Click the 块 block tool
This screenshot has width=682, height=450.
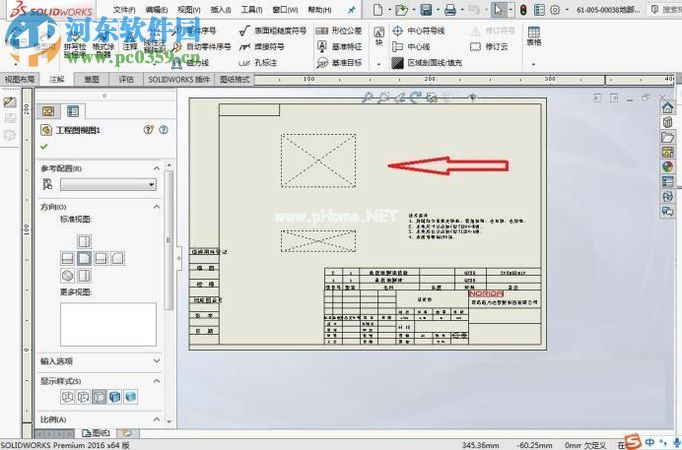(379, 36)
